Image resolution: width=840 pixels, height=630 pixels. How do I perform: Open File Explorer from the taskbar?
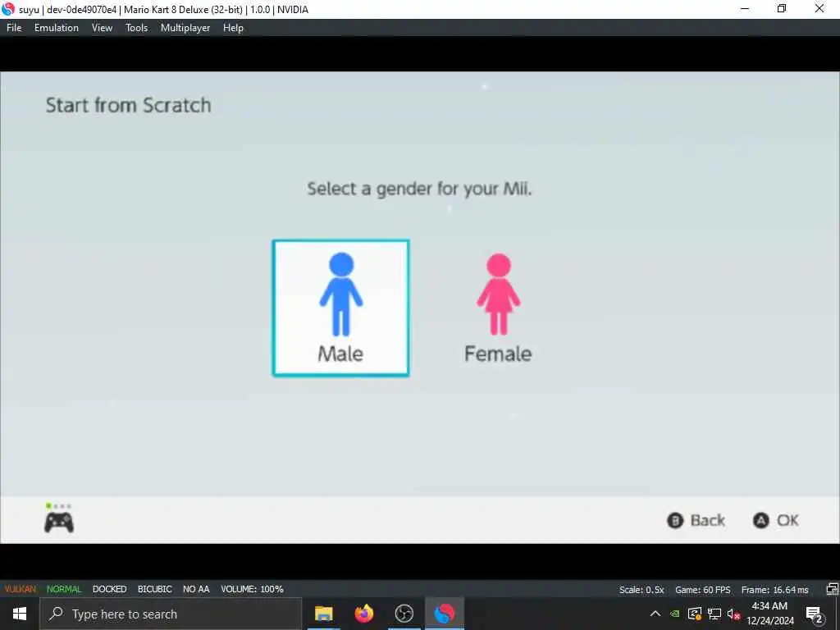coord(323,614)
